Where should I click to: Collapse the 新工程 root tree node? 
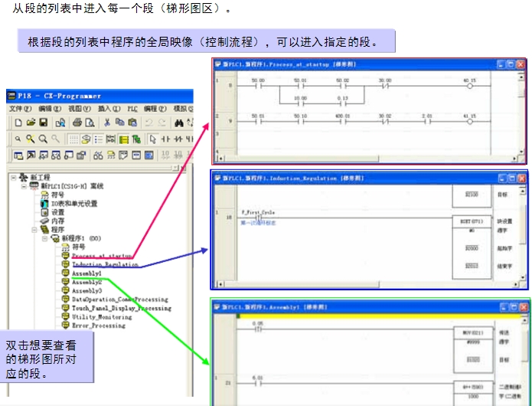click(13, 177)
